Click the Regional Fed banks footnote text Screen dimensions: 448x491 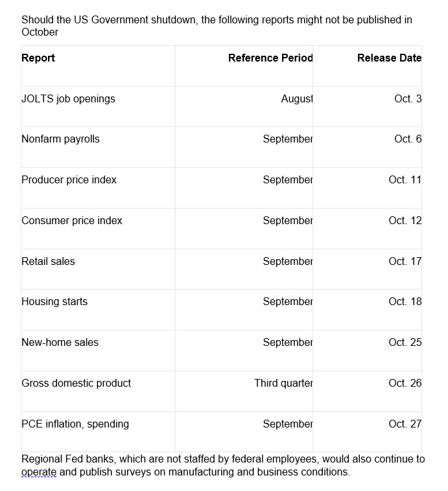[x=223, y=465]
